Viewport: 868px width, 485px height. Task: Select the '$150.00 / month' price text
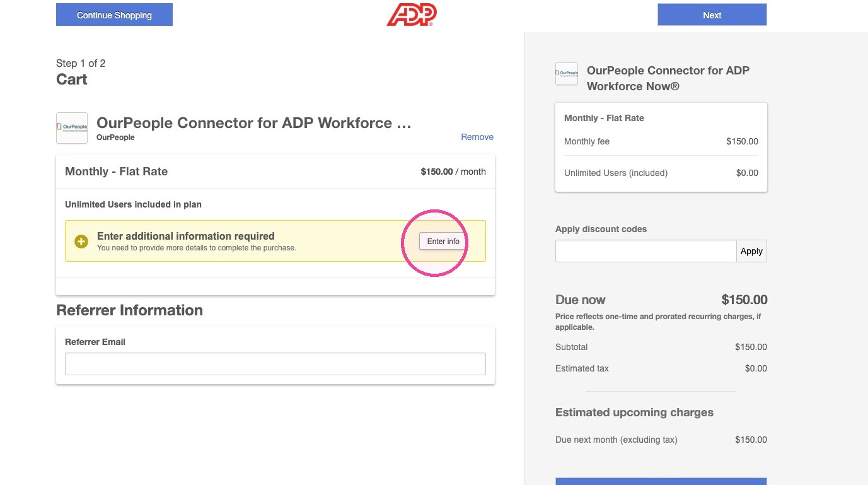pyautogui.click(x=453, y=172)
